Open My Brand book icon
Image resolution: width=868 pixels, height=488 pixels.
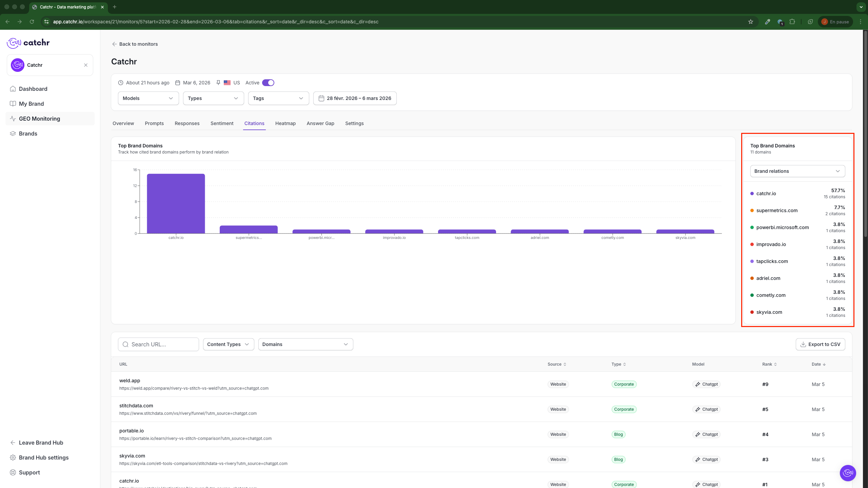13,104
